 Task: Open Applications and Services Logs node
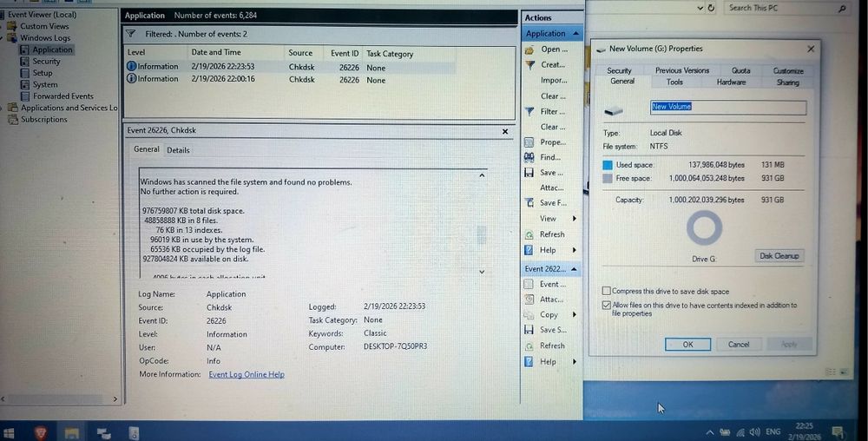point(69,108)
